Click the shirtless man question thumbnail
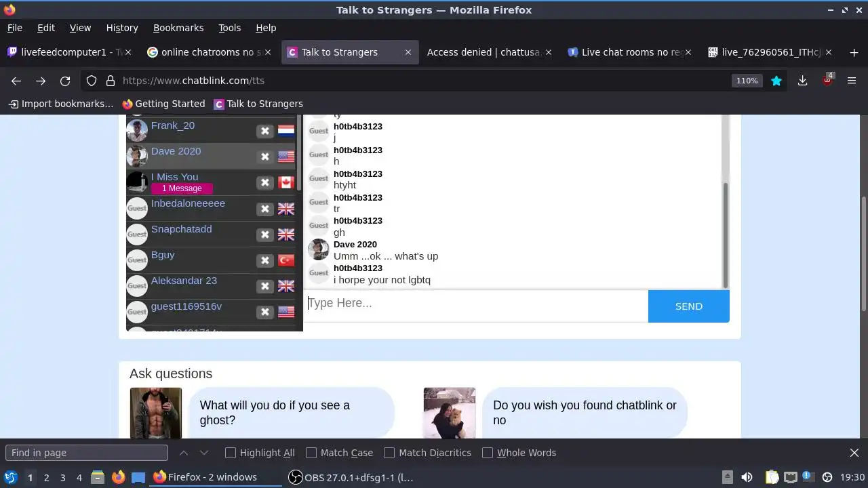Viewport: 868px width, 488px height. point(156,413)
